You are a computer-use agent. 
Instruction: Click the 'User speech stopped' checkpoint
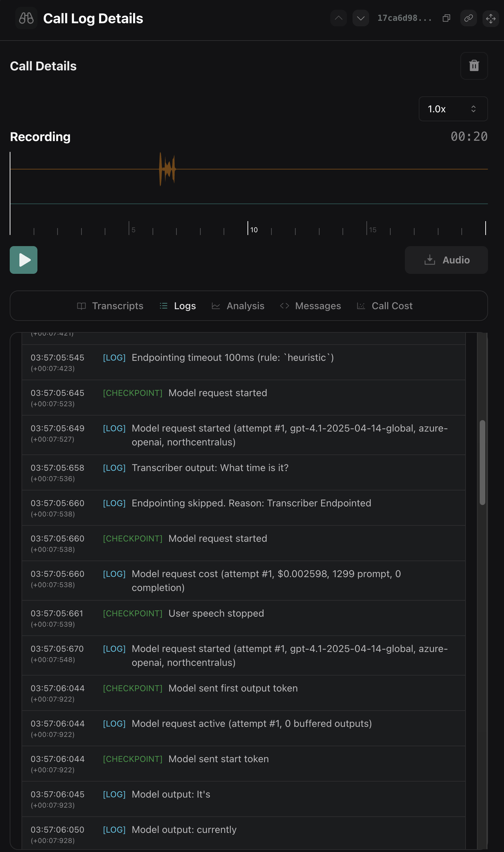[244, 618]
